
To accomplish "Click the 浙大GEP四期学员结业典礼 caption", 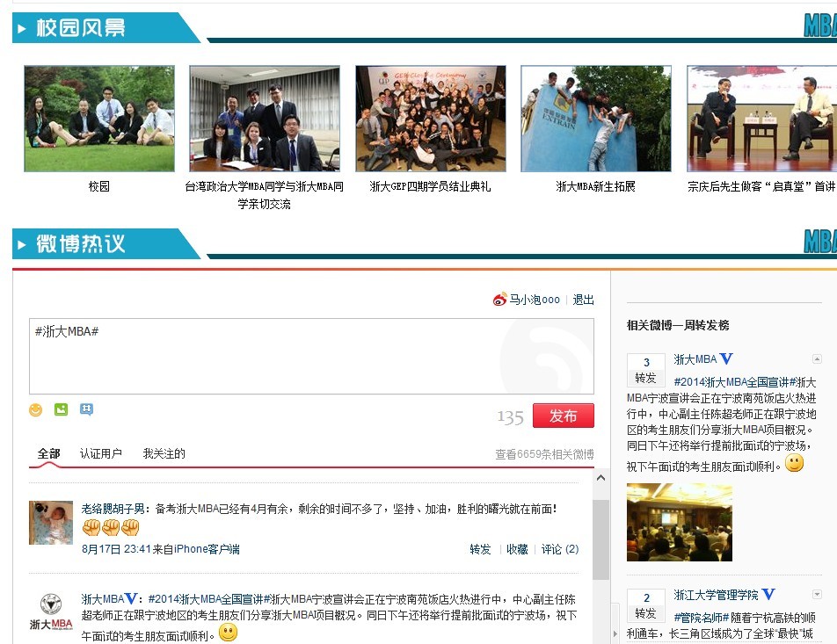I will [430, 186].
